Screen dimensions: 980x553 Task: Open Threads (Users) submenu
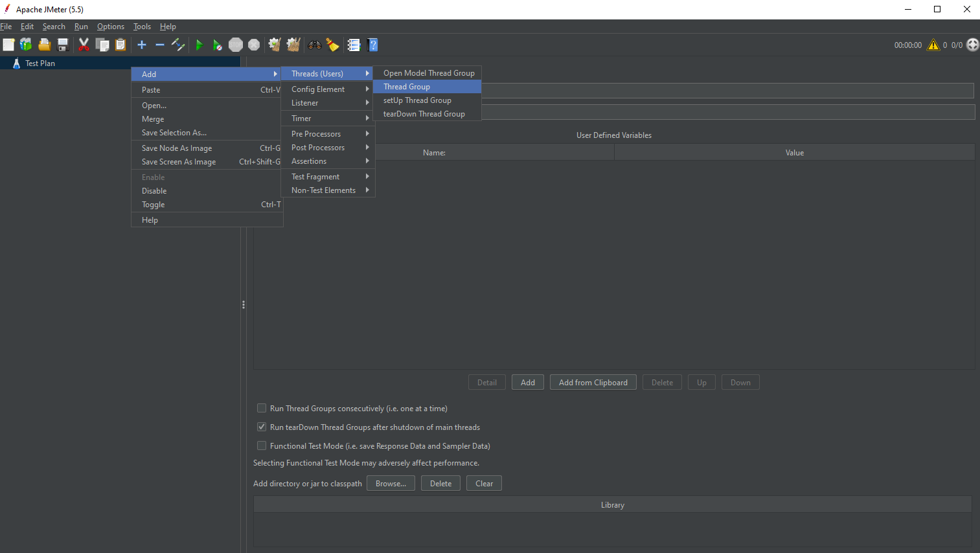pos(328,74)
